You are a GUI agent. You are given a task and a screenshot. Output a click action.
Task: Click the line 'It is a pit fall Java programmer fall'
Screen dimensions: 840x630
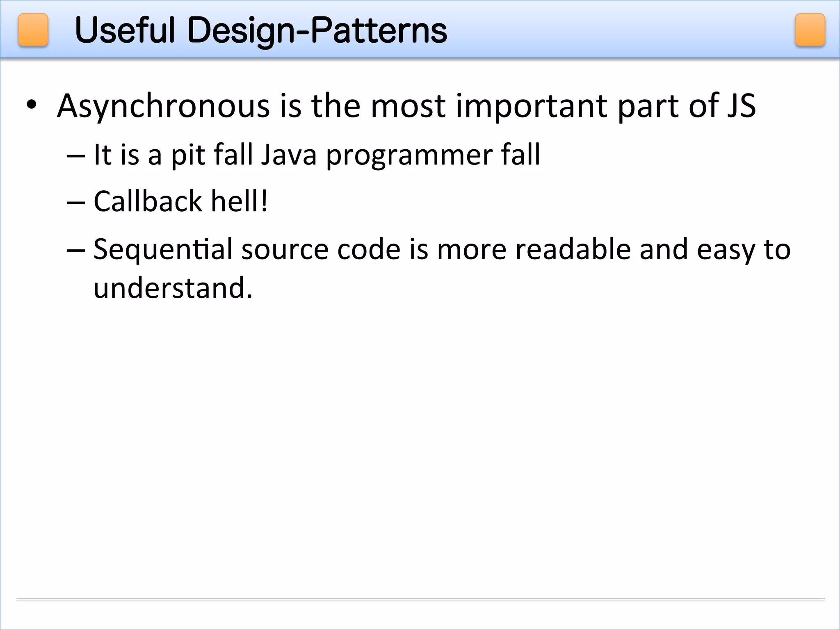[x=317, y=155]
